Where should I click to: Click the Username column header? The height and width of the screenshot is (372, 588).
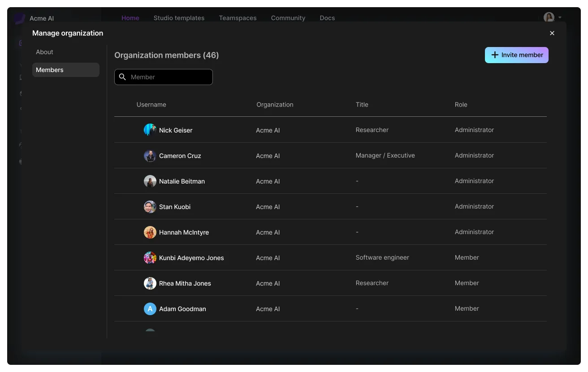(x=151, y=105)
